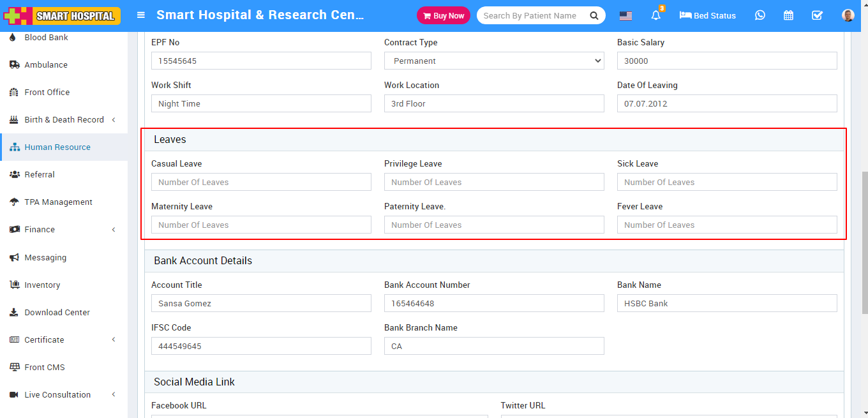The width and height of the screenshot is (868, 418).
Task: Expand the Live Consultation menu
Action: [x=64, y=394]
